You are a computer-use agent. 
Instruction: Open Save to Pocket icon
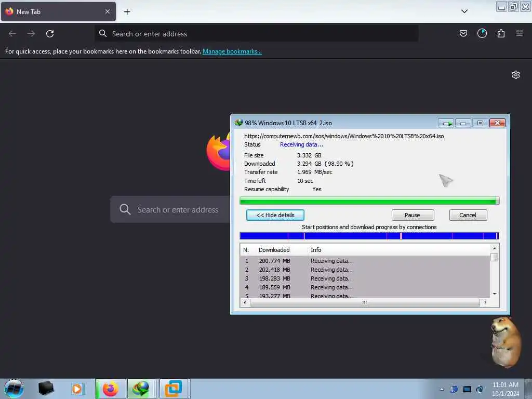click(463, 33)
